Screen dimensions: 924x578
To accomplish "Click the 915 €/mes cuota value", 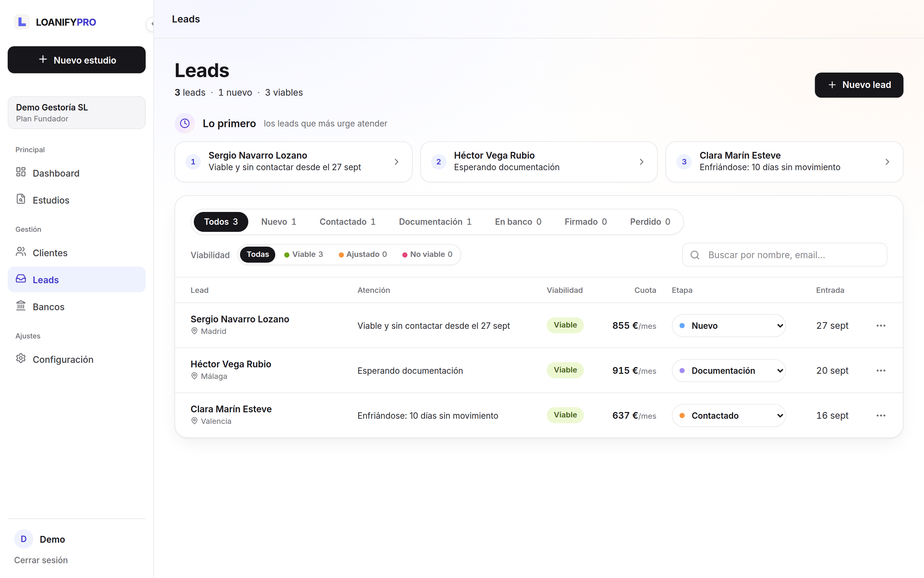I will click(x=634, y=371).
